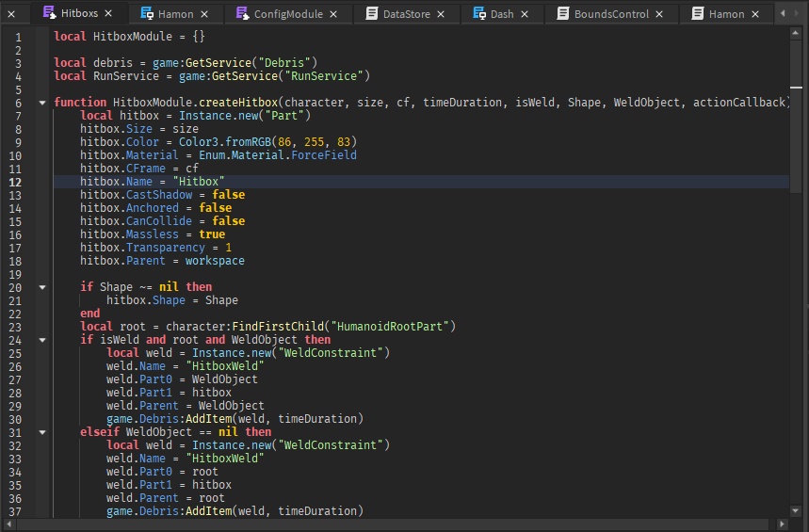Screen dimensions: 809x532
Task: Click the "Hitbox" string on line 12
Action: pyautogui.click(x=199, y=182)
